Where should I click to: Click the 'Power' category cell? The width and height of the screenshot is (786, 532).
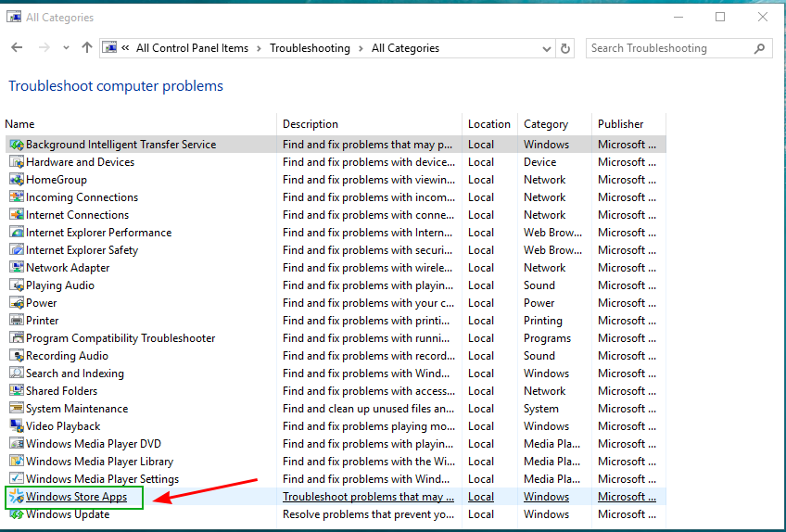[x=539, y=303]
